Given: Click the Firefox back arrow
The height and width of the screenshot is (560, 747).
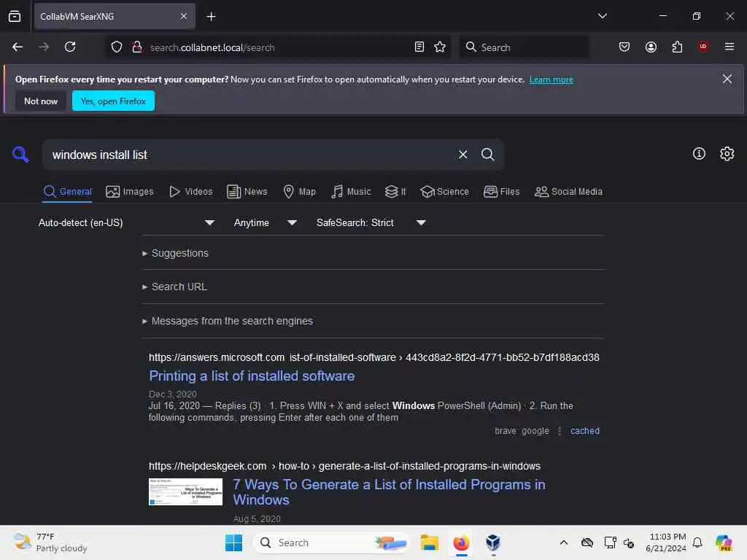Looking at the screenshot, I should coord(18,47).
